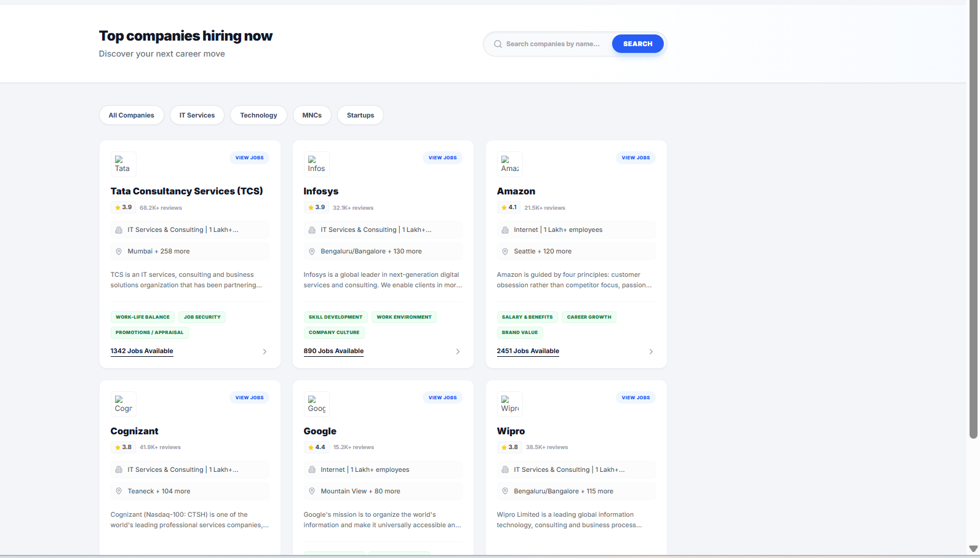Expand TCS jobs with the chevron arrow
Image resolution: width=980 pixels, height=558 pixels.
(265, 352)
